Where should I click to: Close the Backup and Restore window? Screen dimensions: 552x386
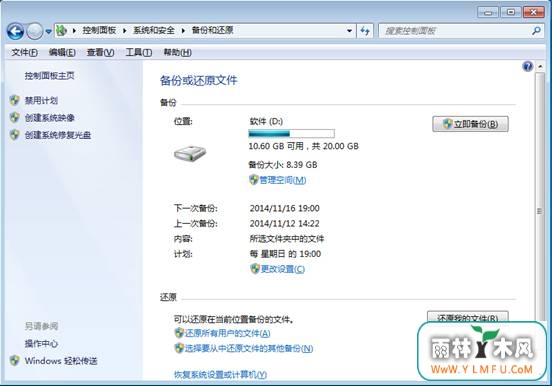[x=534, y=12]
